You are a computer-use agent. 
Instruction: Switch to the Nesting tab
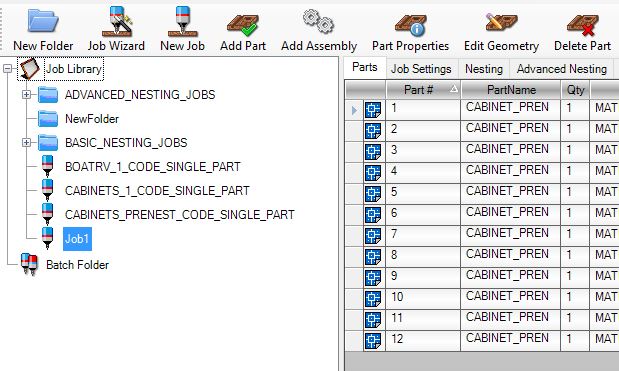(x=484, y=69)
